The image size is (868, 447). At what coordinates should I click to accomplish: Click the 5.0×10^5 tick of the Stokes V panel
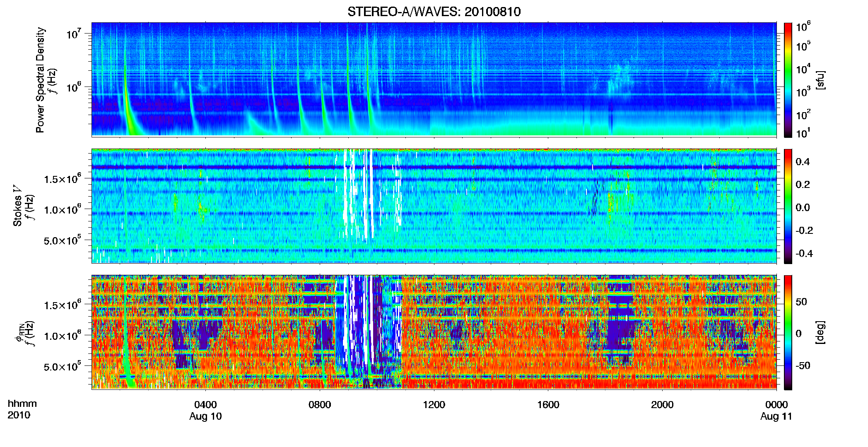click(x=62, y=240)
